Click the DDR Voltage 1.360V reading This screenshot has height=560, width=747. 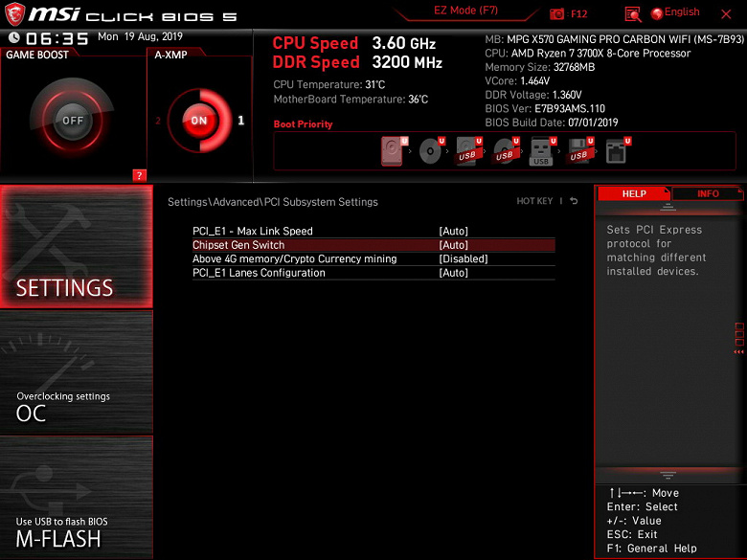tap(533, 95)
